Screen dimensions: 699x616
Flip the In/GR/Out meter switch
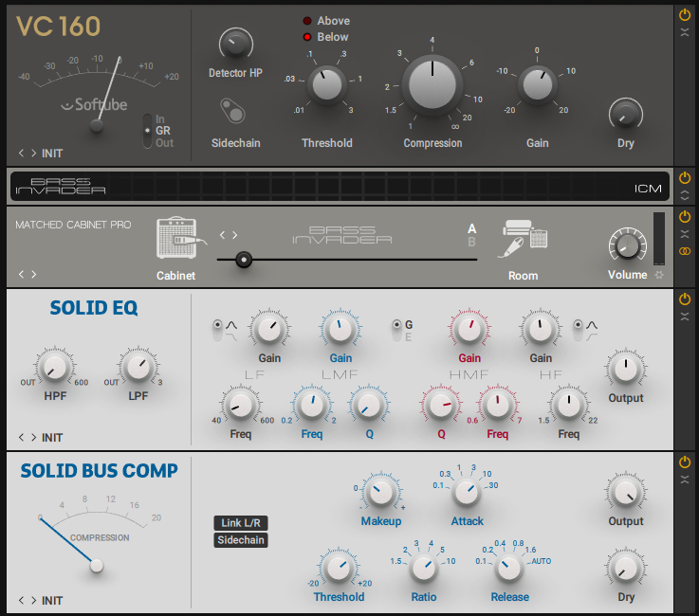tap(147, 131)
